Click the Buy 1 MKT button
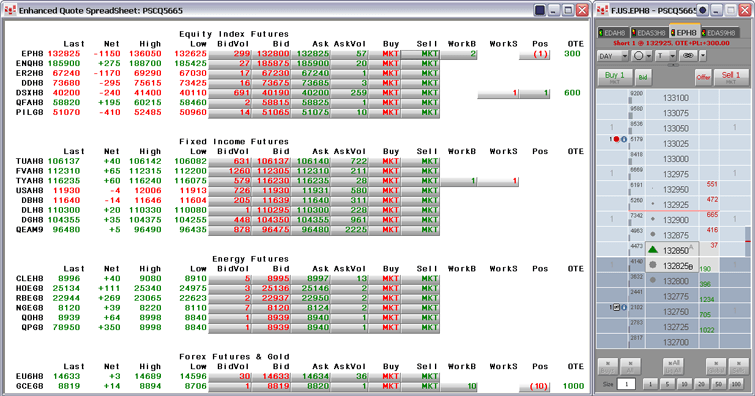 click(x=615, y=77)
